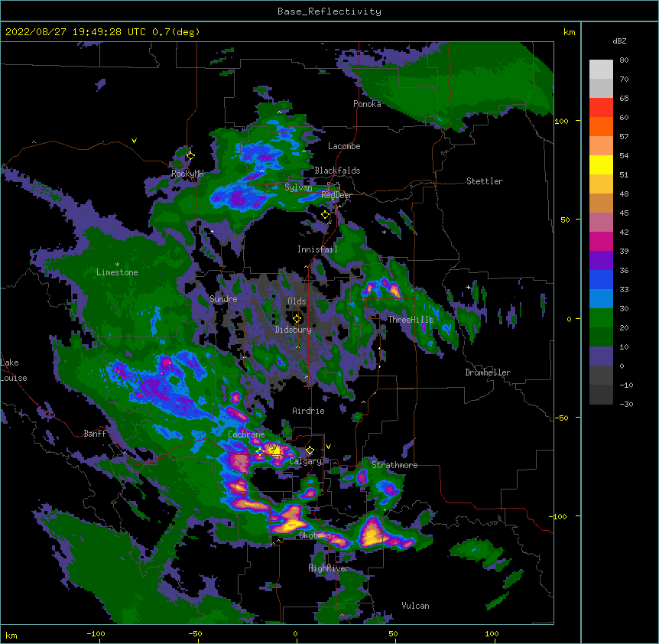Click the -30 value on the dBZ legend

626,405
